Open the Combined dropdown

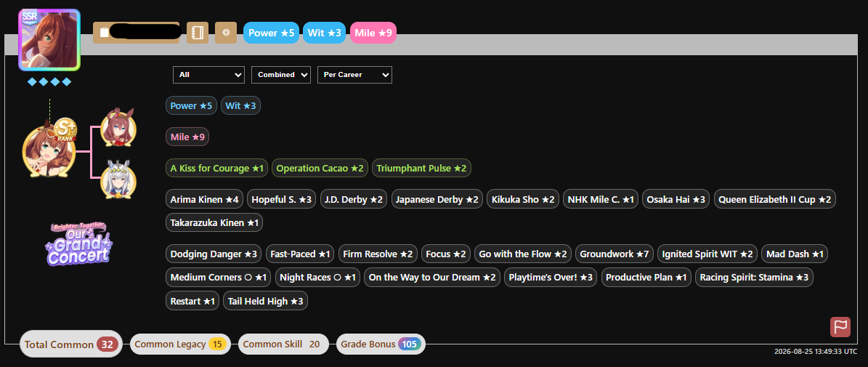tap(280, 75)
